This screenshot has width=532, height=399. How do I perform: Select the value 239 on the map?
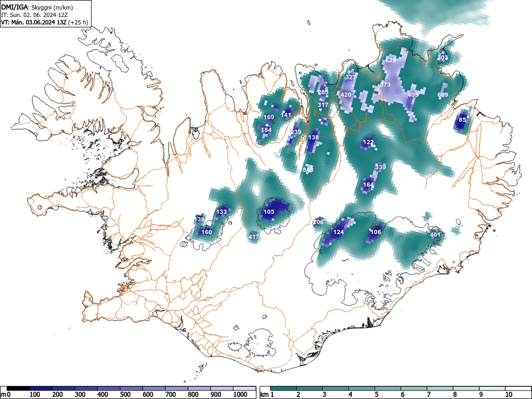(x=296, y=132)
